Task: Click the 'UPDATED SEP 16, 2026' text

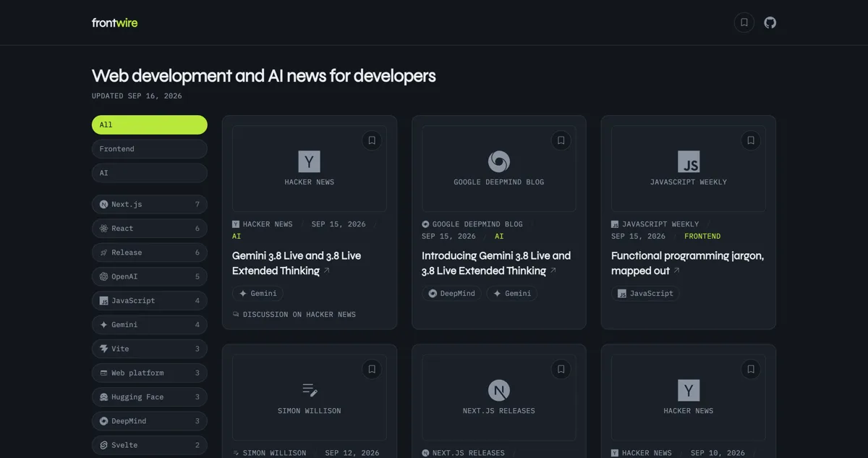Action: point(137,96)
